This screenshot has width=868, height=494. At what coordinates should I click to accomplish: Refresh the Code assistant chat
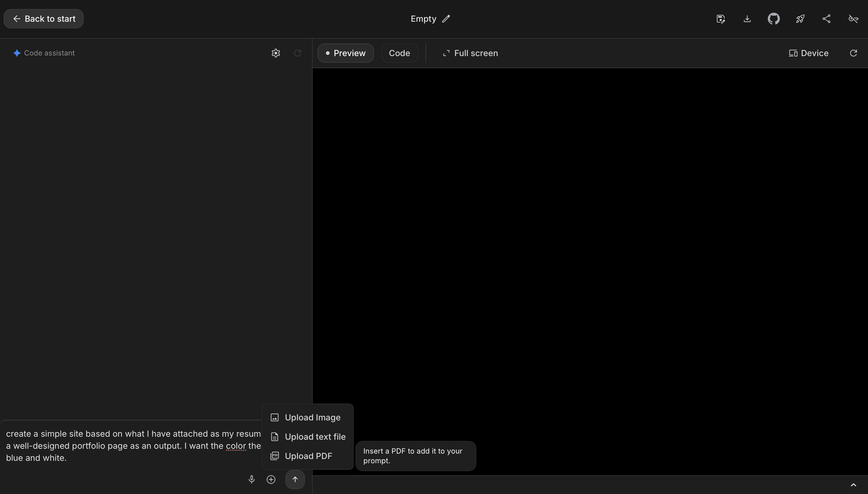(x=297, y=52)
